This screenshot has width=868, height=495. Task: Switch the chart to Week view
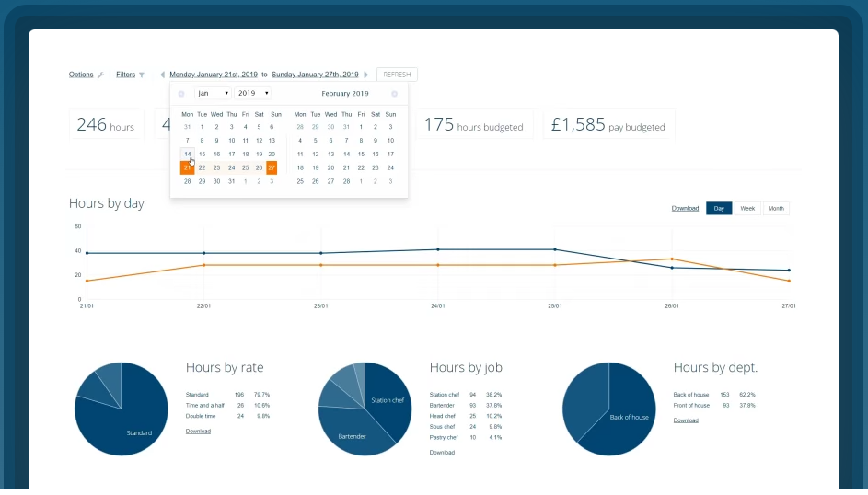tap(747, 209)
